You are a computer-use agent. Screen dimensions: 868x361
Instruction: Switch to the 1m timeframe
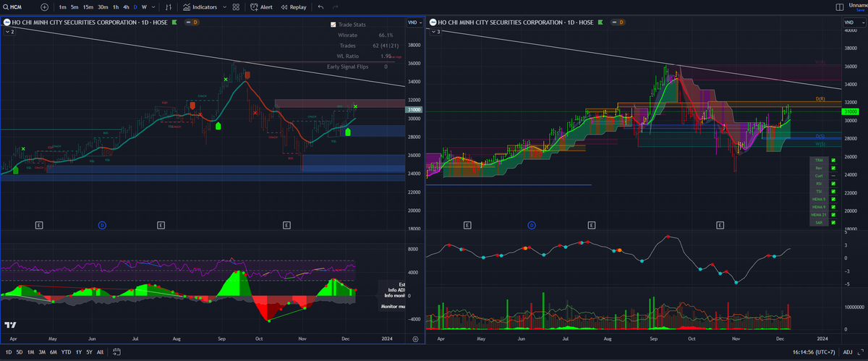click(63, 7)
